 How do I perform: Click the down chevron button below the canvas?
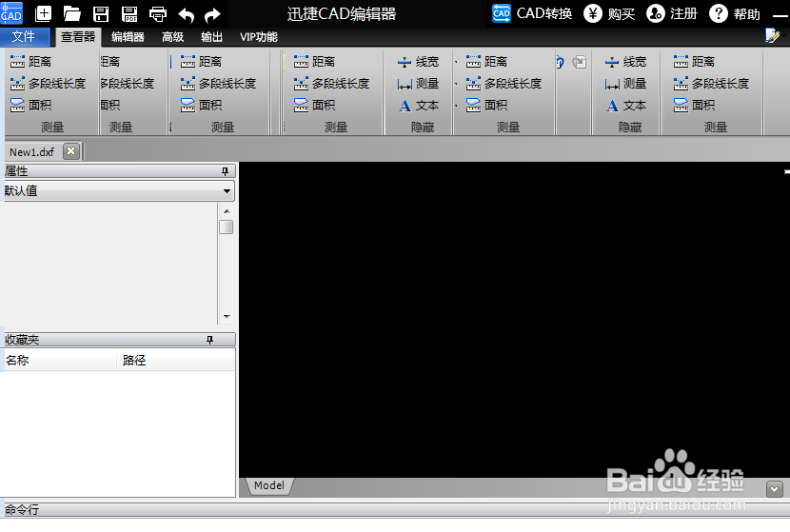[x=775, y=488]
